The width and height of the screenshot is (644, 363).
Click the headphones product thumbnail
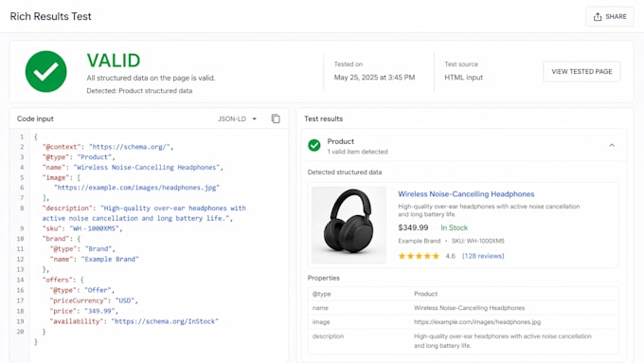pos(349,225)
